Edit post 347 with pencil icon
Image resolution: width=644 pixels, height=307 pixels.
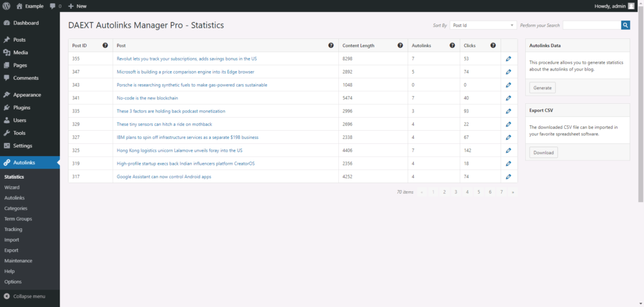[508, 72]
